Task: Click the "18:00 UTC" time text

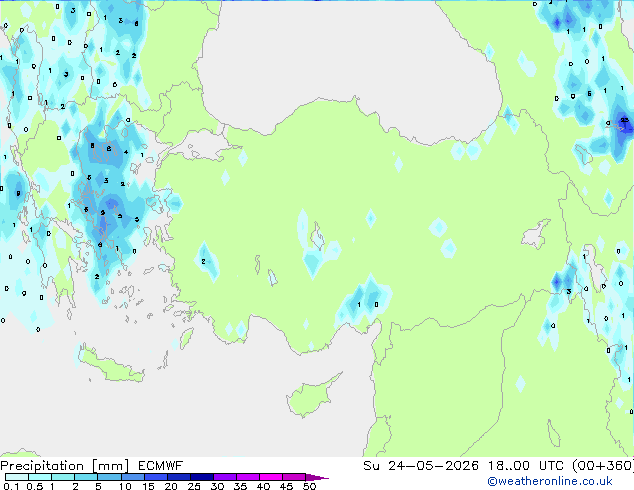Action: coord(528,466)
